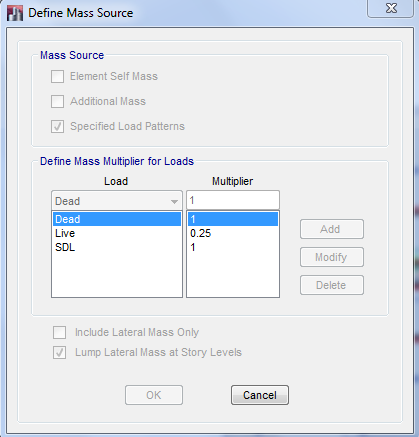Click the Load combo box arrow
419x437 pixels.
[x=174, y=201]
